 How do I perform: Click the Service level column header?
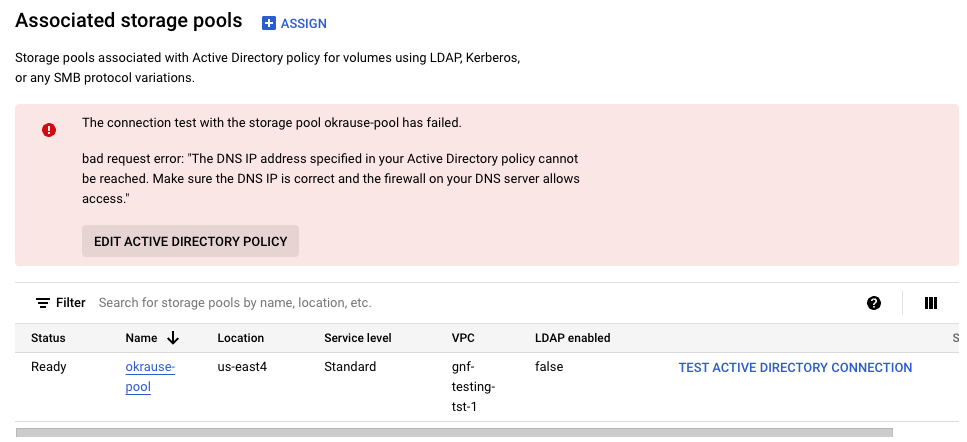(x=358, y=338)
